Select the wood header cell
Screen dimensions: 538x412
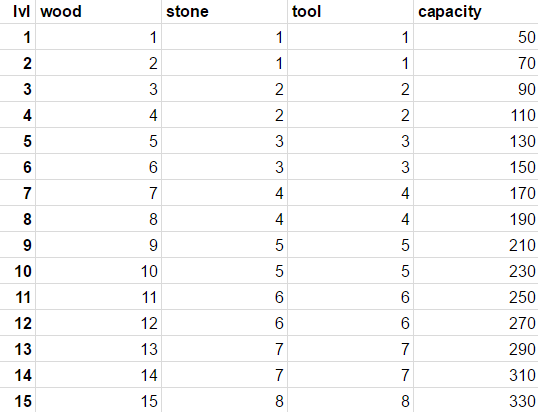98,12
